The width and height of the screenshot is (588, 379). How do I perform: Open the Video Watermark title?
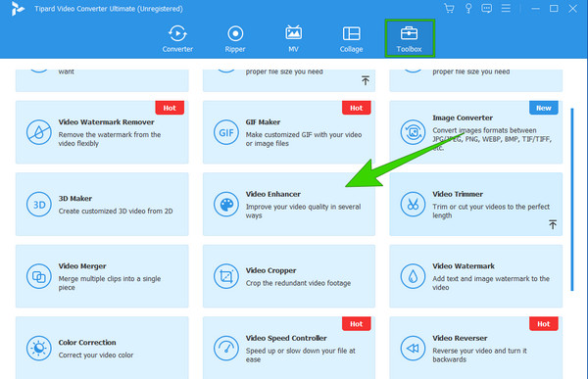(464, 266)
